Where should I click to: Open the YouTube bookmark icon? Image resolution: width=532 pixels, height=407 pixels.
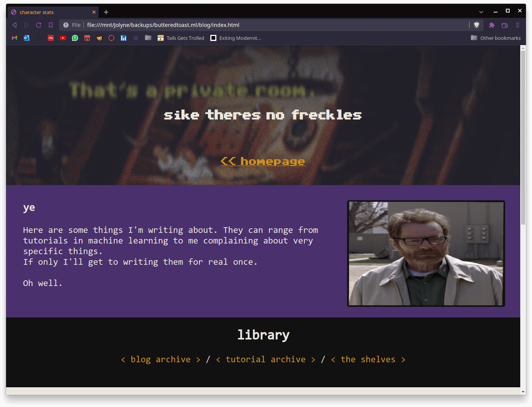pos(63,38)
